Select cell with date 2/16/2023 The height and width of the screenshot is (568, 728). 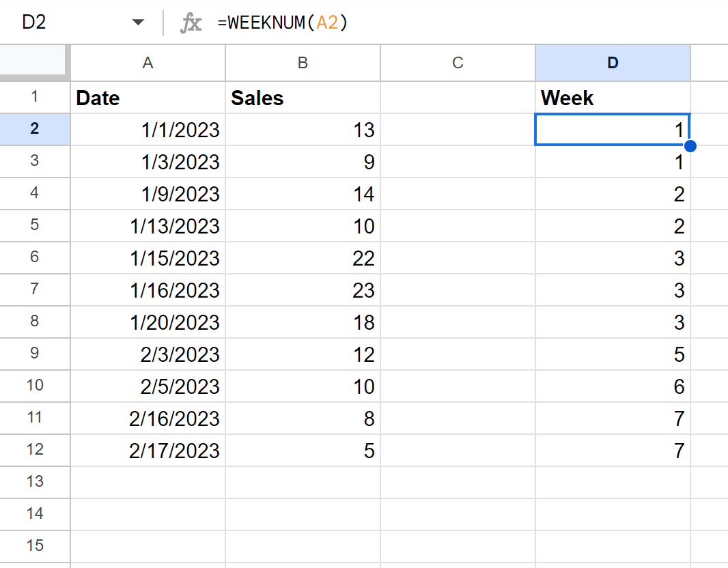(x=148, y=418)
